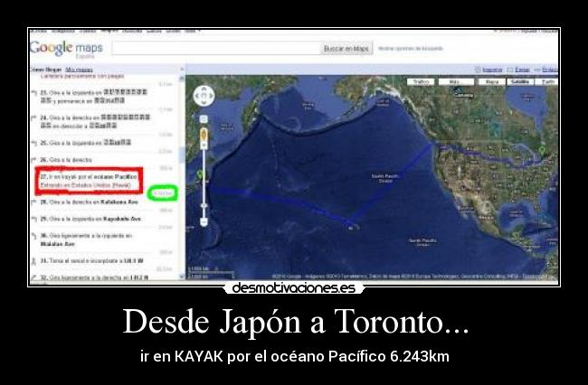Click the merge ramp icon of step 31
The width and height of the screenshot is (588, 385).
pyautogui.click(x=33, y=260)
